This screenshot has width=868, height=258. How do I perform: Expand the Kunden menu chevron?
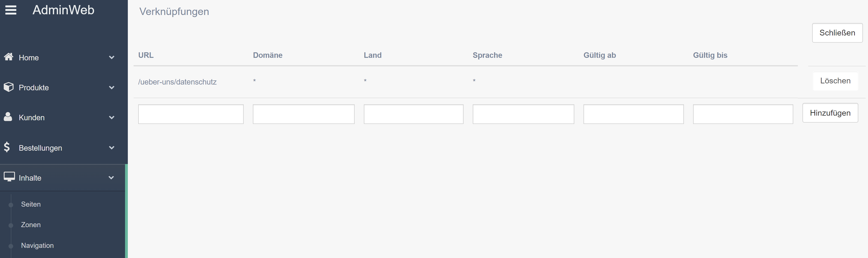[111, 117]
